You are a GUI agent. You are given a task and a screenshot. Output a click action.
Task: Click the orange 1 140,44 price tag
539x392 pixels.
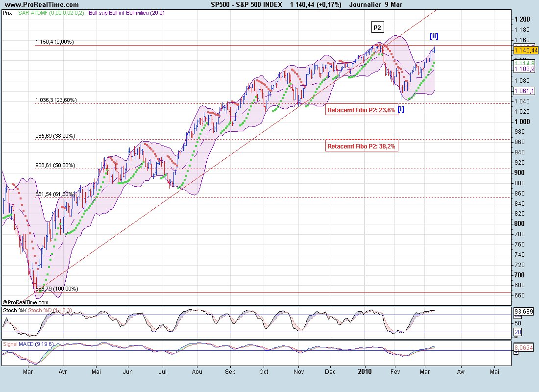(x=526, y=50)
